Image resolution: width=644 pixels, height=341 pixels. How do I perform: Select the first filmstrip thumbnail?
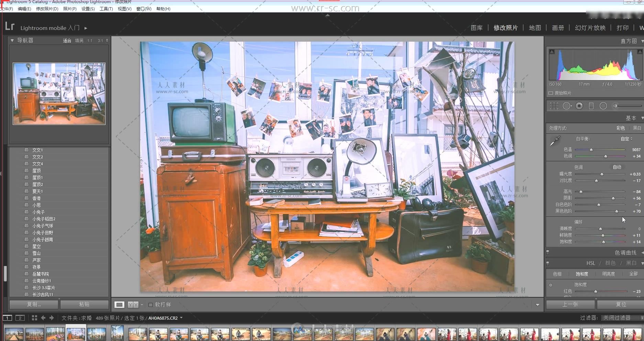(14, 334)
